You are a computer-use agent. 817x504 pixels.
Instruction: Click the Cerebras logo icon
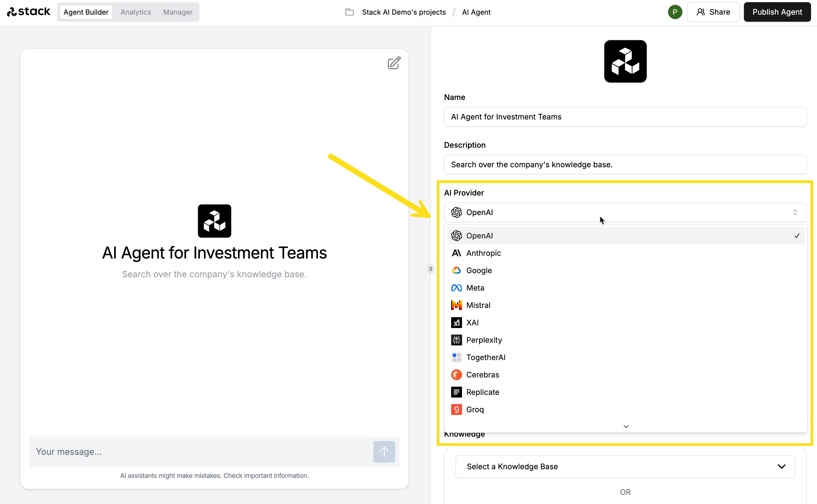456,375
